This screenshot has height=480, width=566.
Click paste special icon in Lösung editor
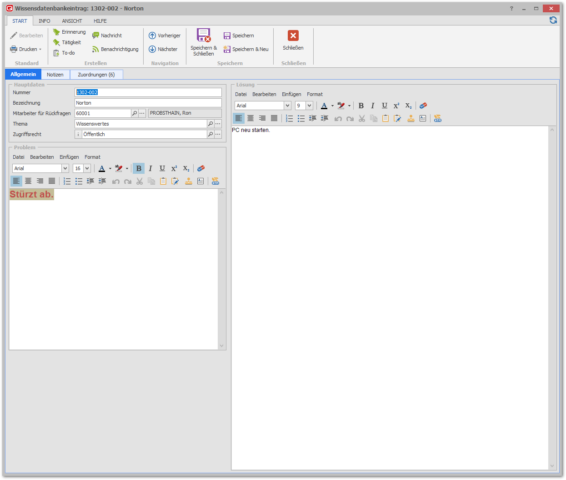[397, 118]
